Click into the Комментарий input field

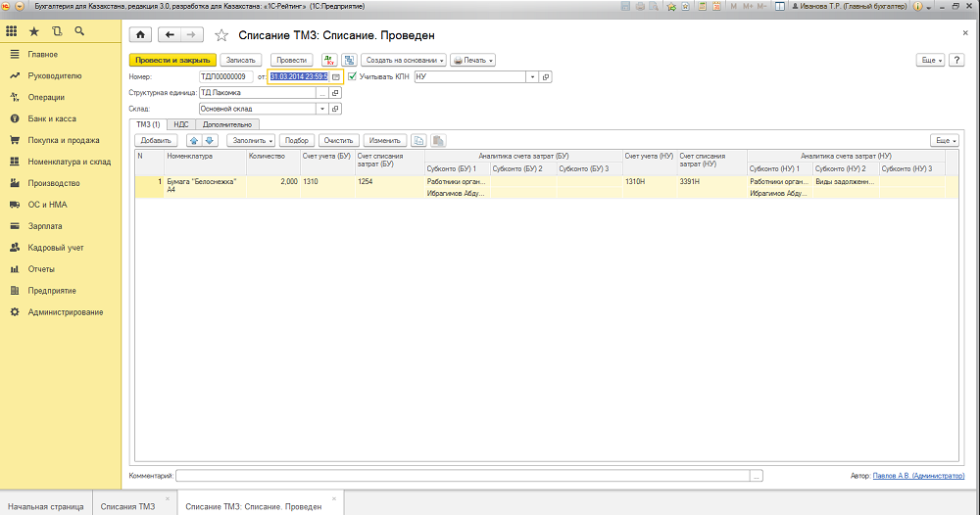[463, 476]
